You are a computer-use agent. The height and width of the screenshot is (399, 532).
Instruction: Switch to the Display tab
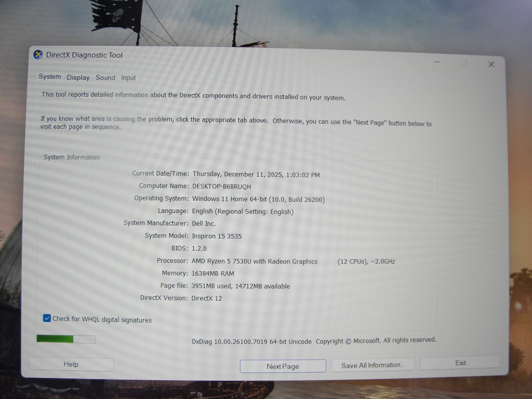[78, 77]
